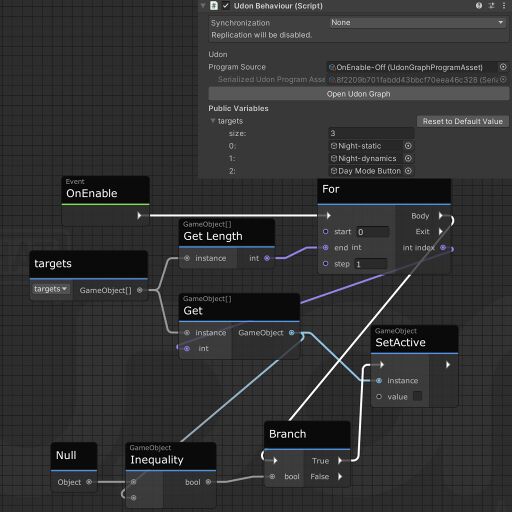Open the Udon Behaviour kebab menu
512x512 pixels.
504,6
